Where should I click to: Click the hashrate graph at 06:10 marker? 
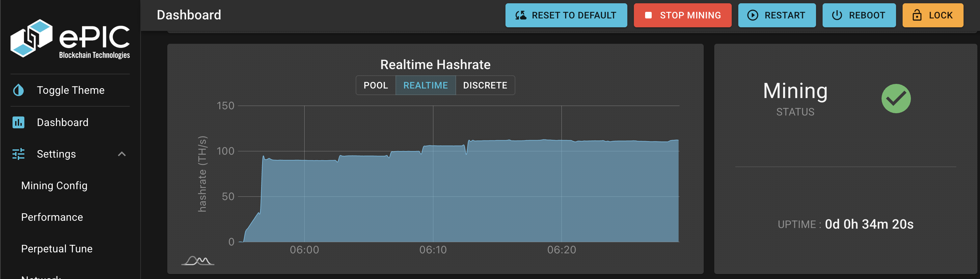click(x=433, y=190)
